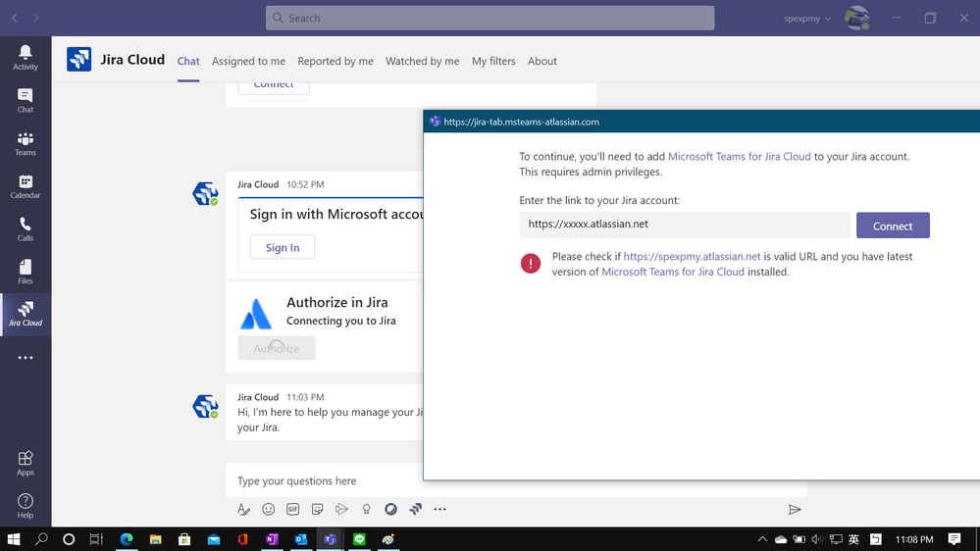Image resolution: width=980 pixels, height=551 pixels.
Task: Click the user profile avatar
Action: coord(856,18)
